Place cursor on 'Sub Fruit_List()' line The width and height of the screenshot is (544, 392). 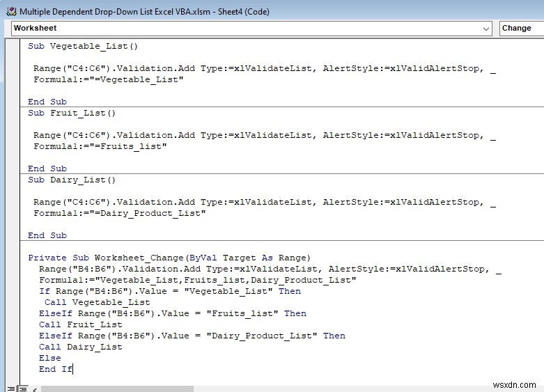pyautogui.click(x=72, y=113)
